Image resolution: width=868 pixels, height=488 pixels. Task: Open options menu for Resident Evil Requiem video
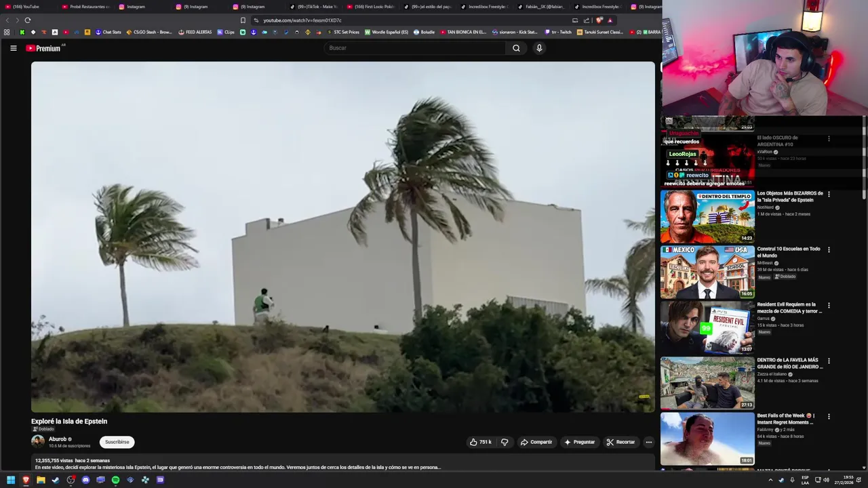[829, 305]
